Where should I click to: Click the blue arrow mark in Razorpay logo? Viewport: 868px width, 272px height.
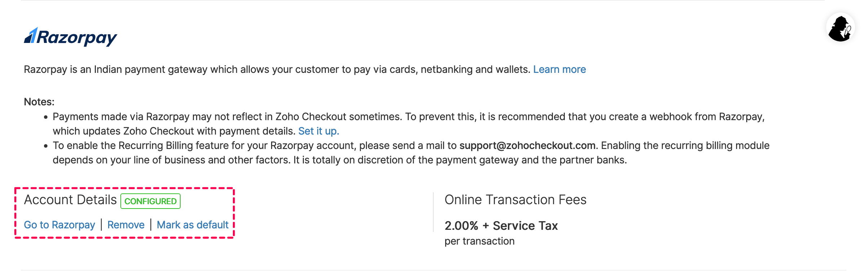tap(31, 36)
